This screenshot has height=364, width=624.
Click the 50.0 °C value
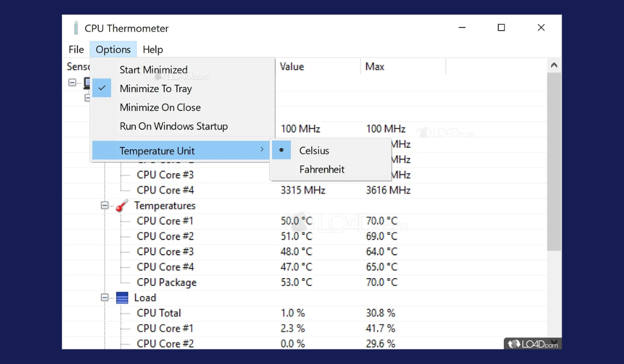click(x=296, y=221)
